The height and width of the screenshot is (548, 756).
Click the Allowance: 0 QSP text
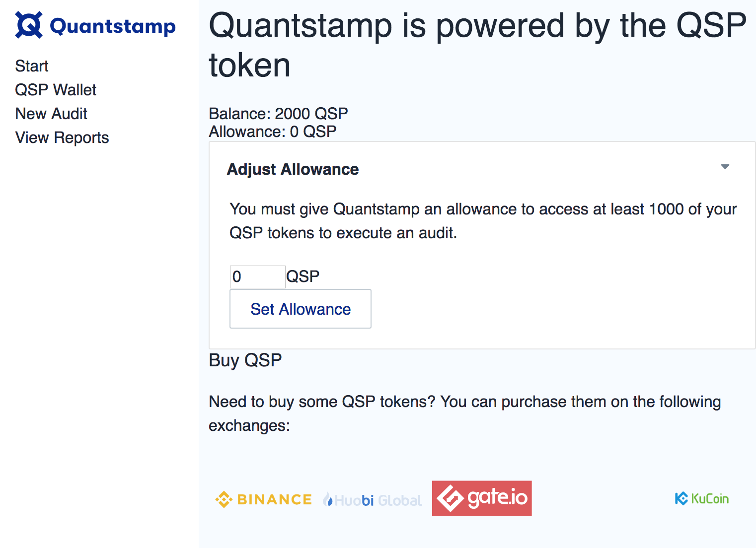click(x=273, y=132)
